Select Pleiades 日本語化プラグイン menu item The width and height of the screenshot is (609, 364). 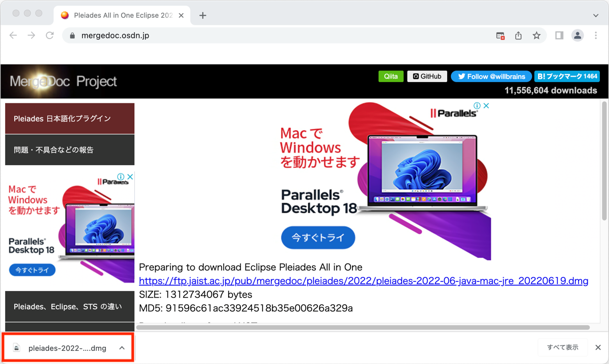[70, 119]
